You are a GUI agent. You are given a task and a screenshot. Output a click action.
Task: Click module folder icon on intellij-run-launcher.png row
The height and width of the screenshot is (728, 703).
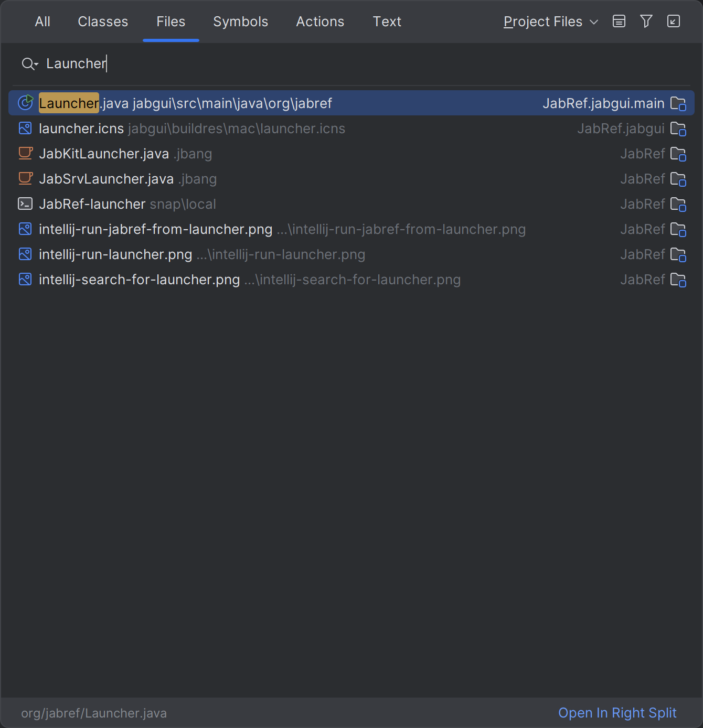[678, 254]
